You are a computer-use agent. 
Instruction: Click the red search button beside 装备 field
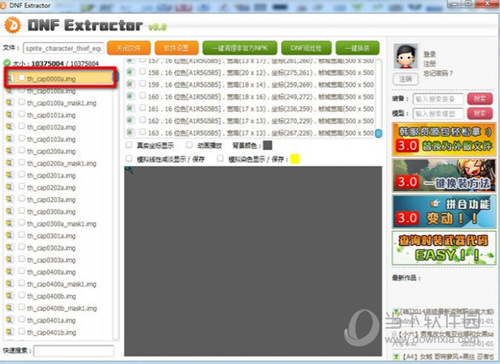479,99
